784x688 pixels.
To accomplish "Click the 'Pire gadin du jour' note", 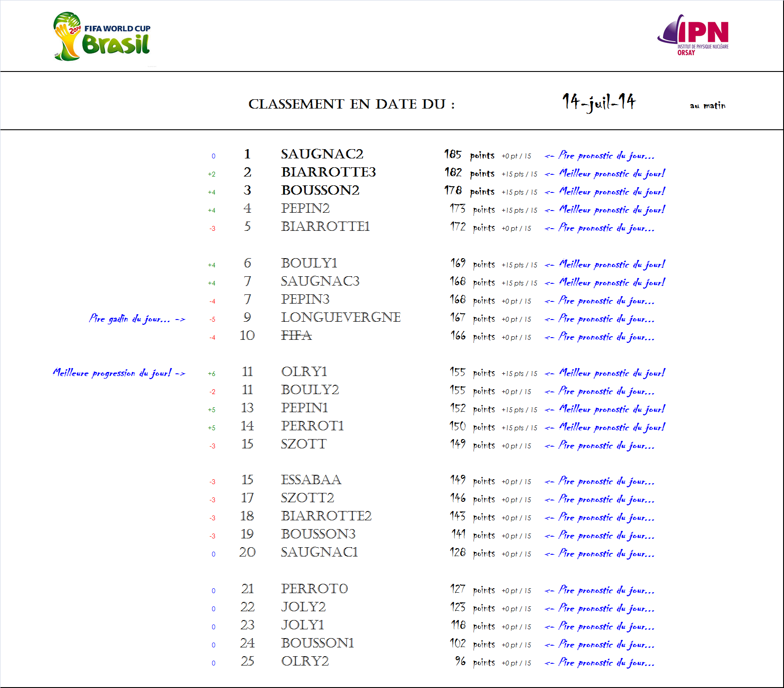I will pos(137,319).
